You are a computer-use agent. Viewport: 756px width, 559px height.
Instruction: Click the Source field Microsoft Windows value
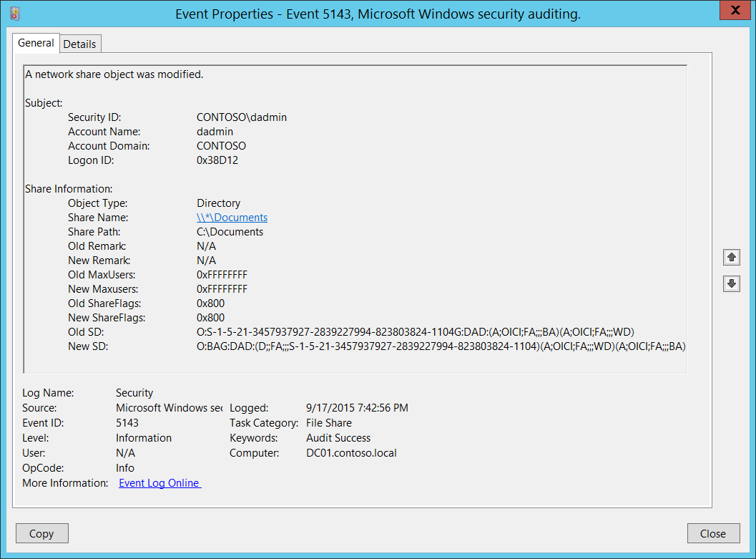tap(169, 408)
